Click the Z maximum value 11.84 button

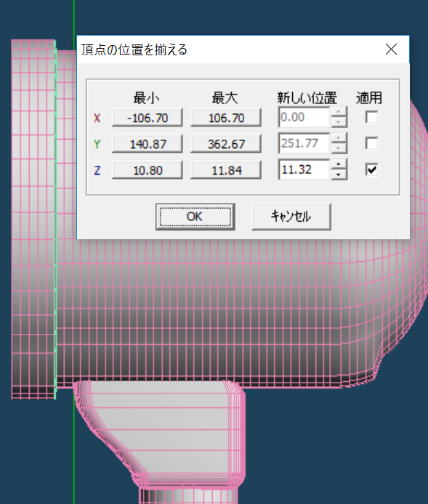click(x=226, y=170)
